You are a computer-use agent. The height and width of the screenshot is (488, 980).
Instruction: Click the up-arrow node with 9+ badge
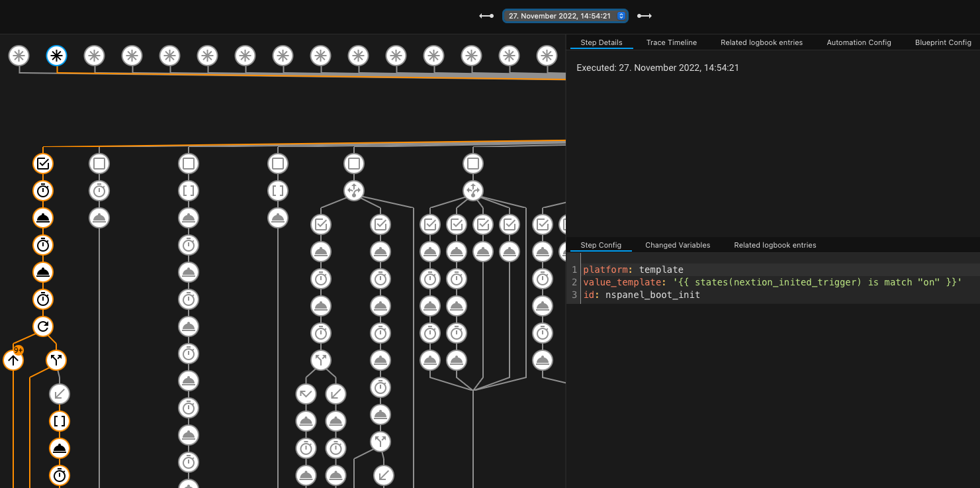13,361
